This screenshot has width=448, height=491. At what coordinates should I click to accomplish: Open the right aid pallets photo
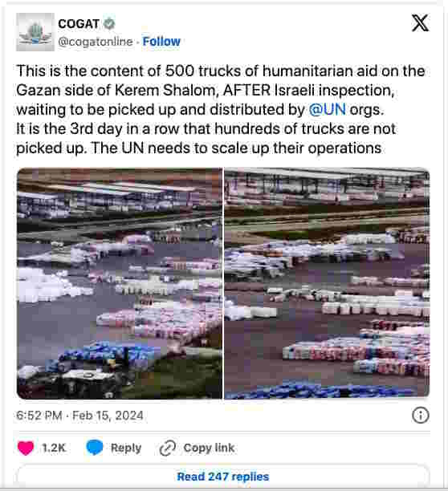point(327,283)
